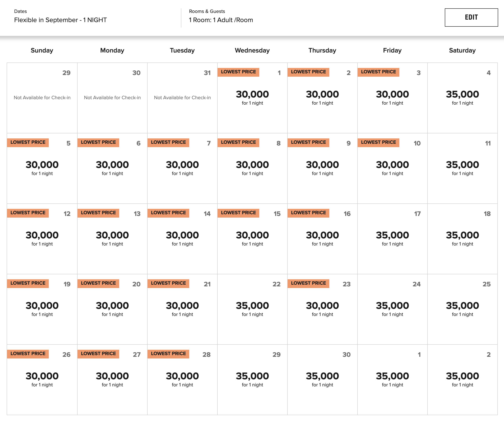
Task: Select September 22 calendar cell
Action: pos(252,309)
